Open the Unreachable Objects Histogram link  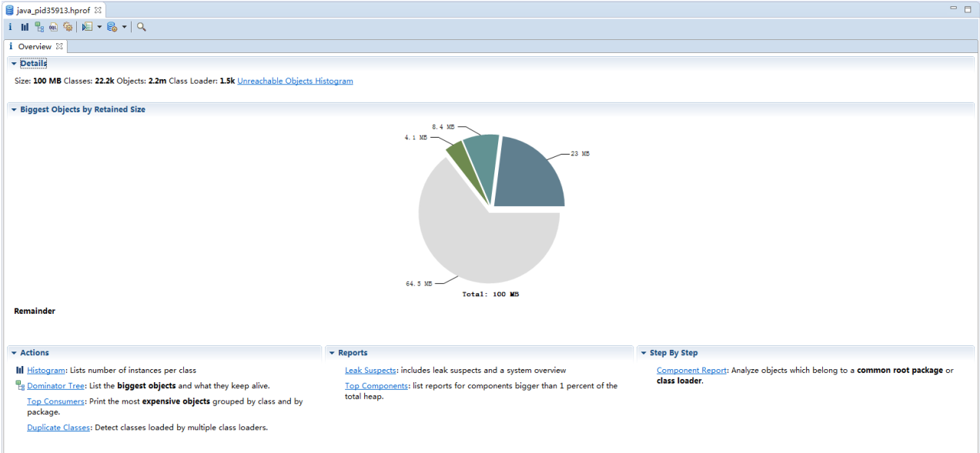pos(295,81)
